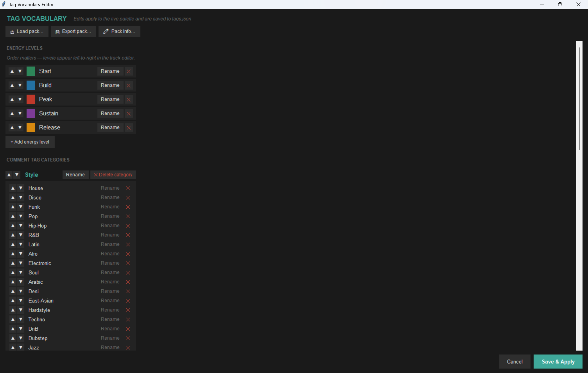Delete the Jazz tag via its X icon
The height and width of the screenshot is (373, 588).
coord(128,347)
